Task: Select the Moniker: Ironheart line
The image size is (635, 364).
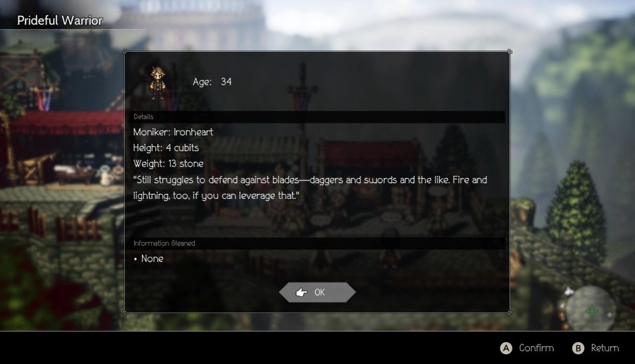Action: (173, 132)
